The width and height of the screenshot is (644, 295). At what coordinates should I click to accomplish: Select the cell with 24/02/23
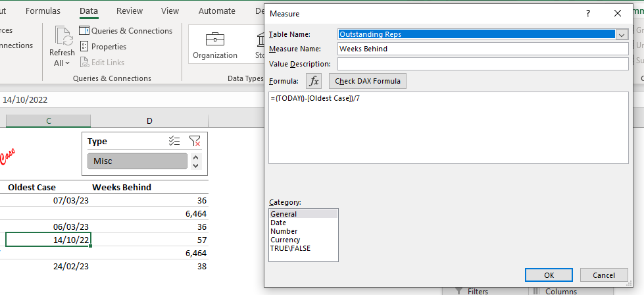click(x=49, y=266)
